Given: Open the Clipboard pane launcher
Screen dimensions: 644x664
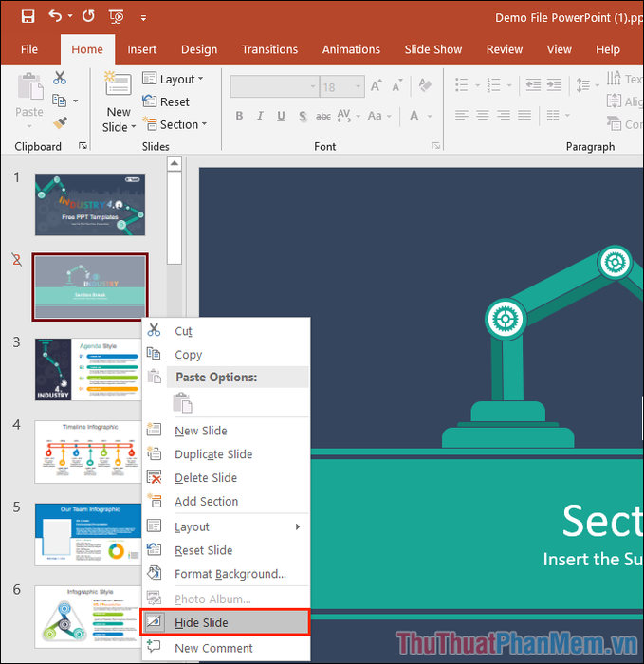Looking at the screenshot, I should (x=83, y=146).
